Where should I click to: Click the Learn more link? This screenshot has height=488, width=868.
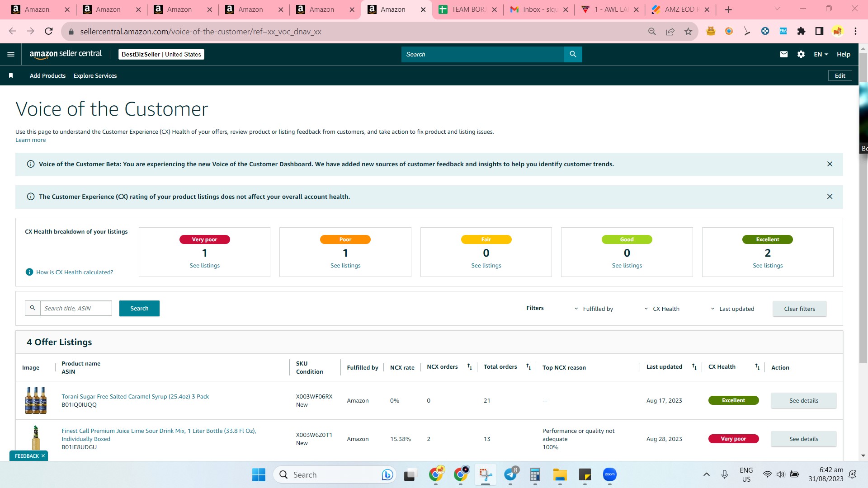[30, 140]
